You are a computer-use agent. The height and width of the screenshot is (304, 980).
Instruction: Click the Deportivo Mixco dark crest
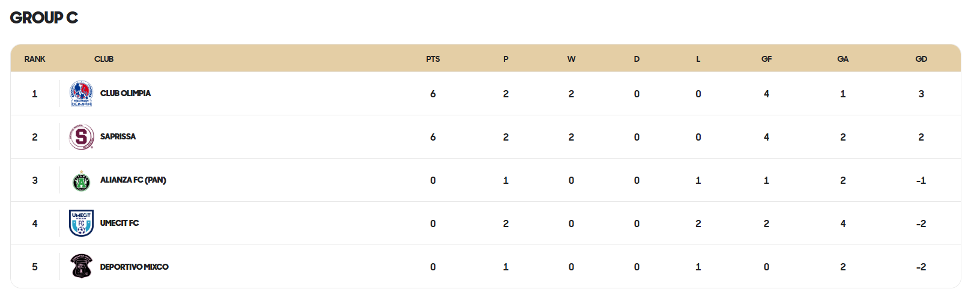[81, 266]
